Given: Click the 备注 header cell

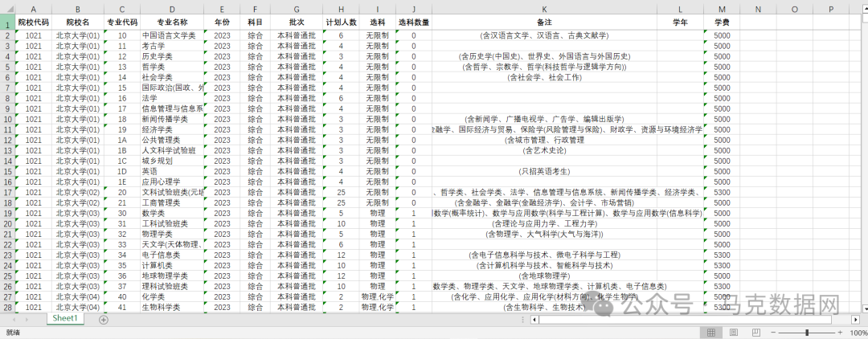Looking at the screenshot, I should coord(544,22).
